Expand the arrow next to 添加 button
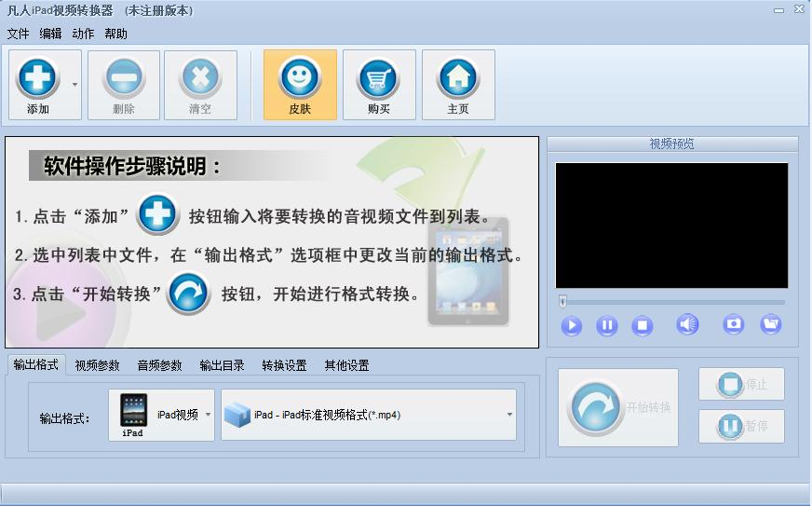 pos(74,85)
